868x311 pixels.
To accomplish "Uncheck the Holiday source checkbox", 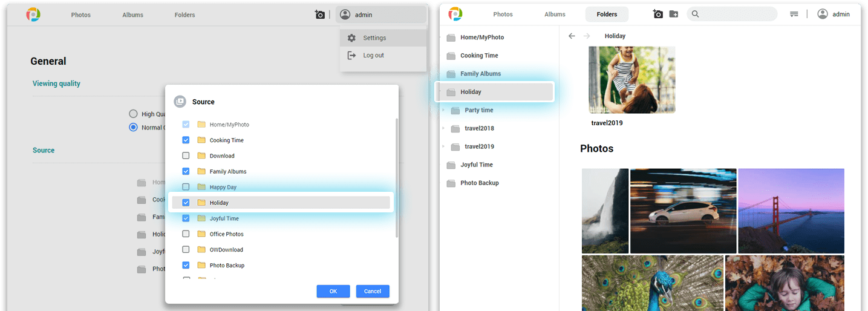I will [186, 203].
